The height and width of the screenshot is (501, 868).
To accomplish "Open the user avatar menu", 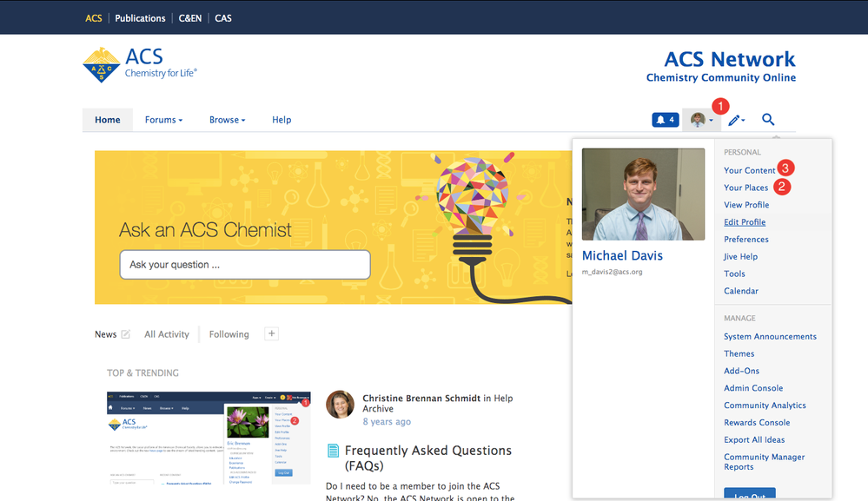I will tap(701, 120).
